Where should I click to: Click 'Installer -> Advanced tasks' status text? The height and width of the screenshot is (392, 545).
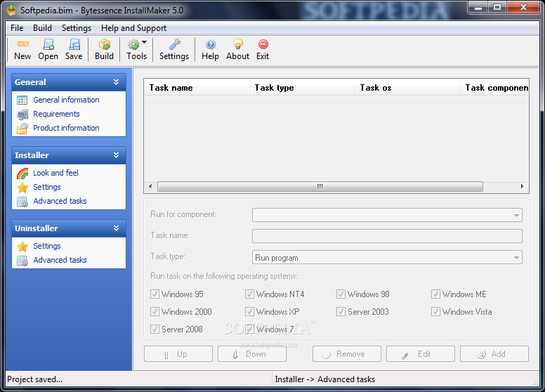[325, 379]
